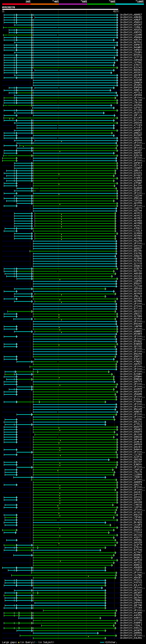This screenshot has width=146, height=644.
Task: Click subject UniRef100_B5X7M0
Action: coord(131,251)
